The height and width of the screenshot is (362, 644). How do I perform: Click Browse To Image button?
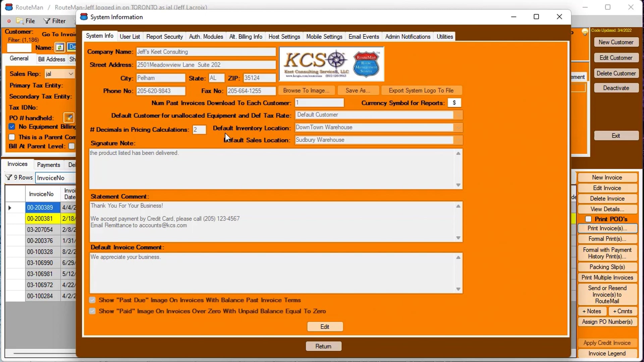[306, 90]
